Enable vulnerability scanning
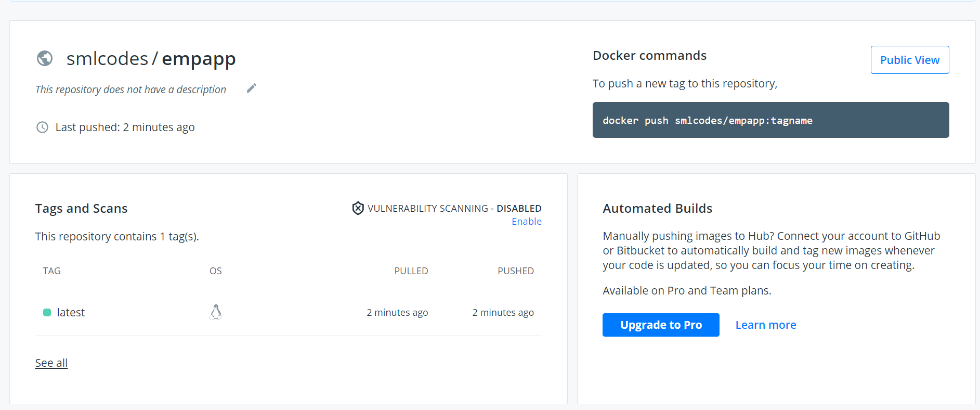Image resolution: width=980 pixels, height=410 pixels. coord(526,221)
